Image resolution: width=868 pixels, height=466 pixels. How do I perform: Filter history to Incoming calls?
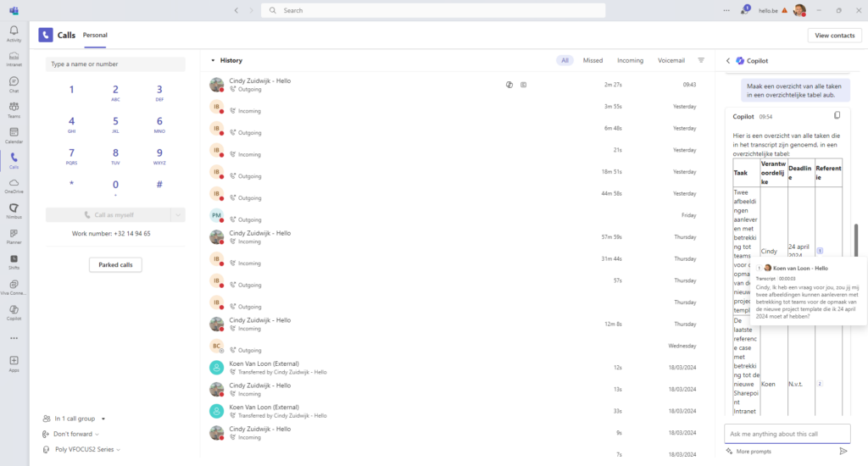[630, 60]
